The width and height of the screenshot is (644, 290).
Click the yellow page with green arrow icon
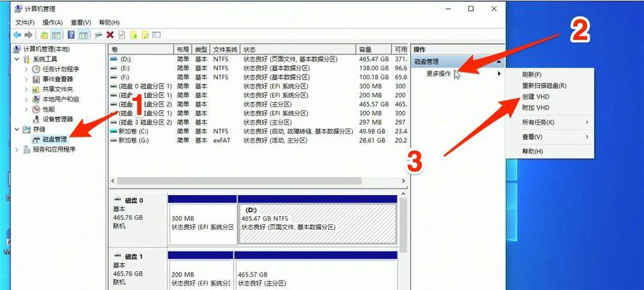(133, 36)
